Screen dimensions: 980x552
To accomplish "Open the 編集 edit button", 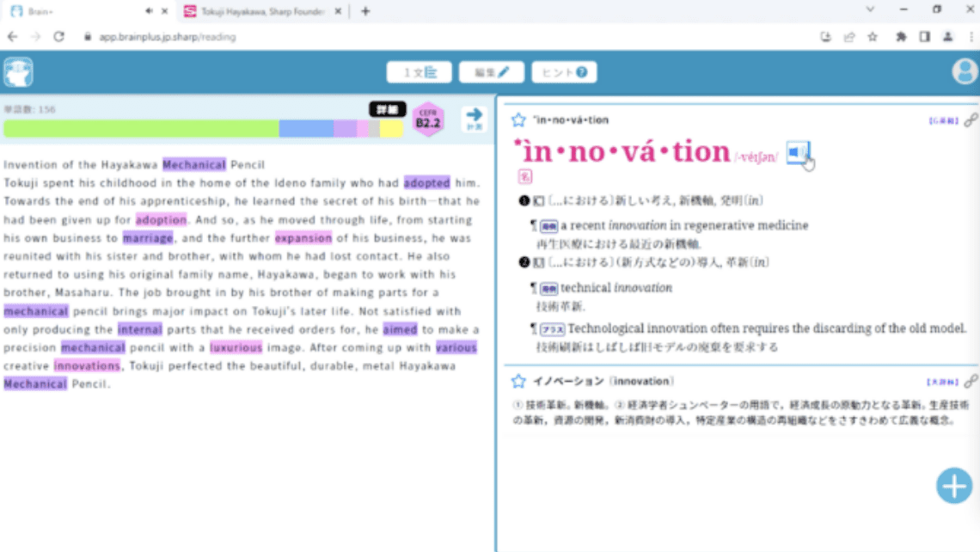I will click(491, 72).
